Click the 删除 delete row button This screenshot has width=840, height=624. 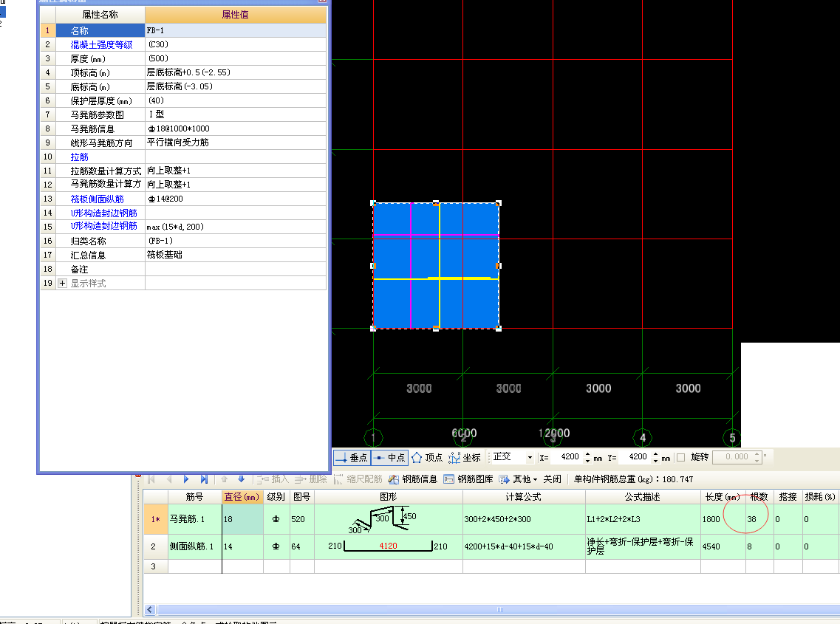pos(311,479)
